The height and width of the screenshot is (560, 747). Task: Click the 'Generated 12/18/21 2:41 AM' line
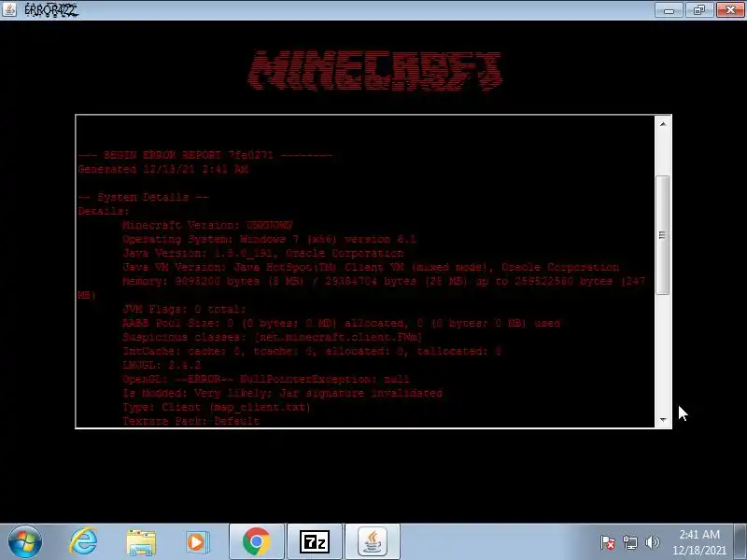(162, 169)
